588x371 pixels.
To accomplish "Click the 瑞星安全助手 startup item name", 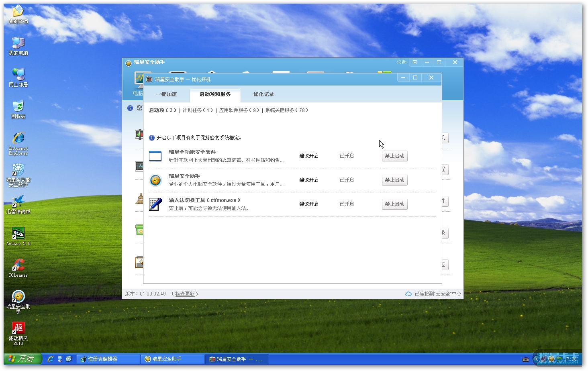I will (184, 176).
